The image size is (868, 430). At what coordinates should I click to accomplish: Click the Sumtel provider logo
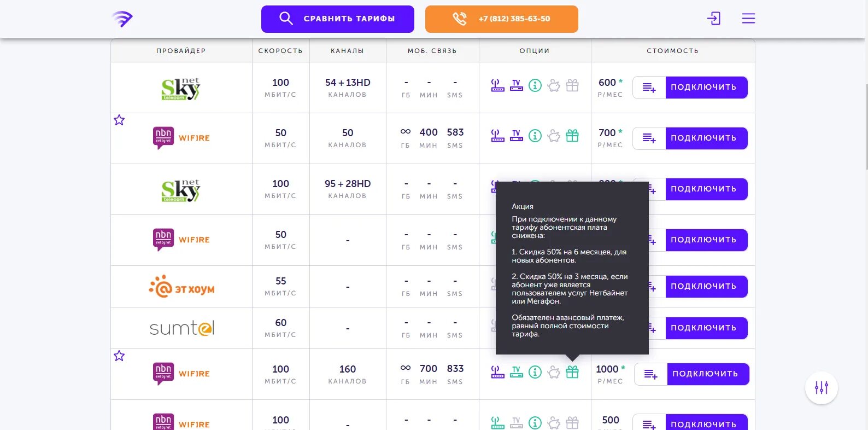(x=181, y=328)
